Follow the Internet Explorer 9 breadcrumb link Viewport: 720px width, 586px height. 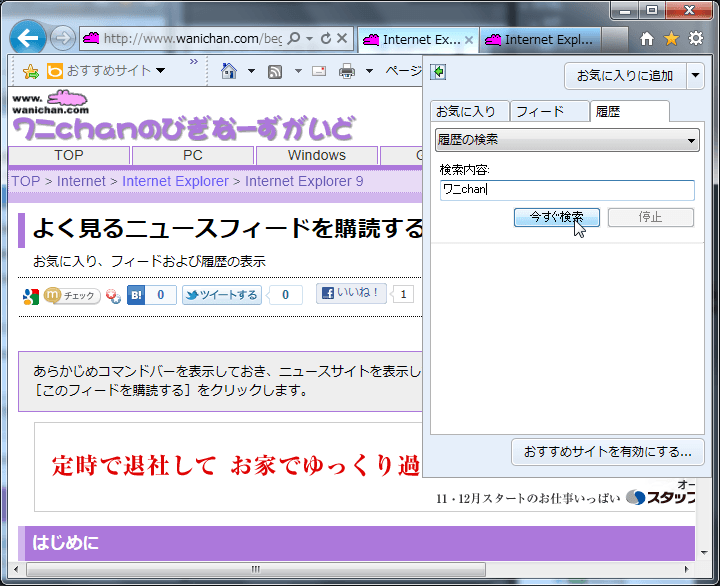pyautogui.click(x=304, y=181)
